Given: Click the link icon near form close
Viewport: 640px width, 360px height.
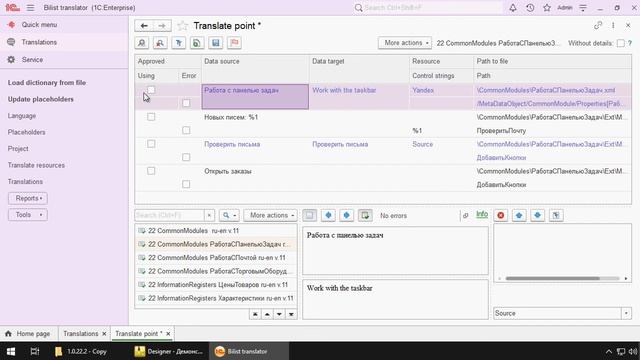Looking at the screenshot, I should click(598, 26).
